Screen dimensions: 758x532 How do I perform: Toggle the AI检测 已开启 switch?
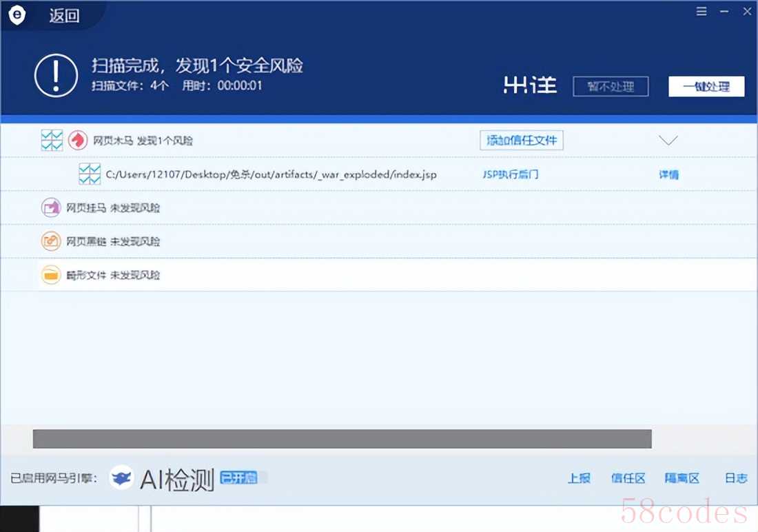[x=243, y=478]
